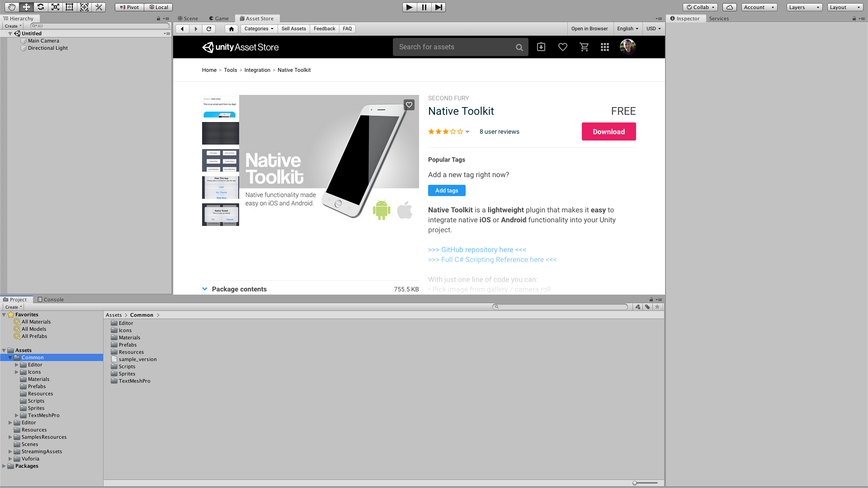Select the Rotate tool icon
The image size is (868, 488).
[x=41, y=7]
